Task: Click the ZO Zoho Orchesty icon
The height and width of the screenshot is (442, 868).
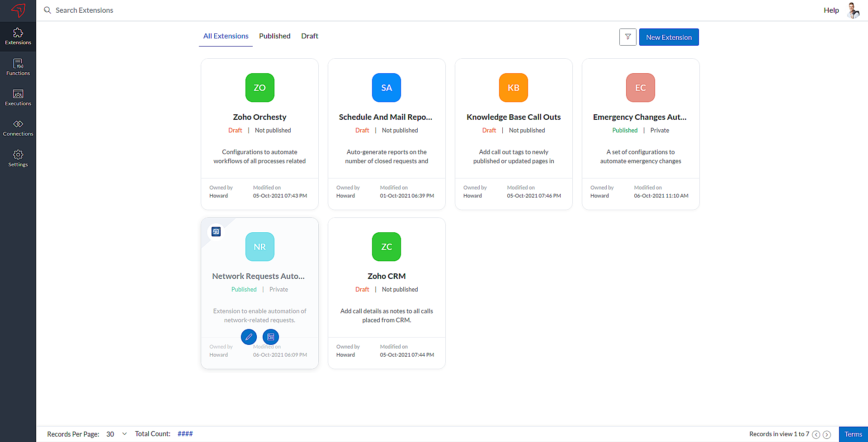Action: (x=260, y=88)
